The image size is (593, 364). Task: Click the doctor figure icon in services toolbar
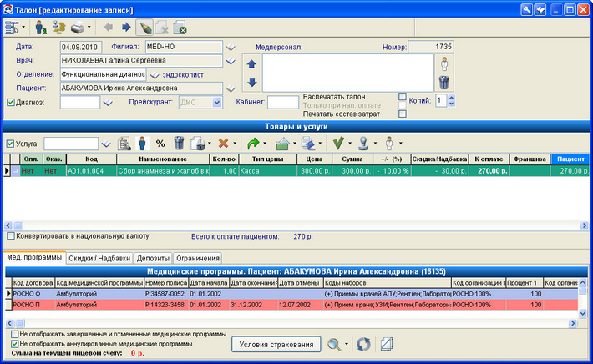coord(389,144)
